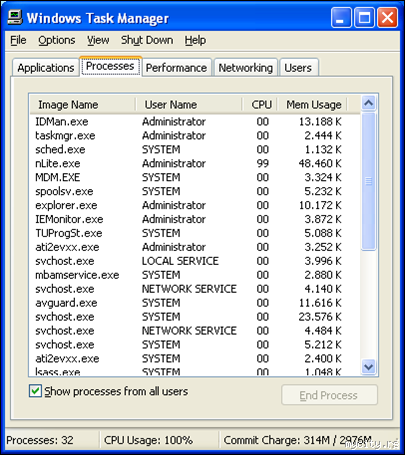Open the Shut Down menu
The image size is (405, 455).
coord(147,40)
